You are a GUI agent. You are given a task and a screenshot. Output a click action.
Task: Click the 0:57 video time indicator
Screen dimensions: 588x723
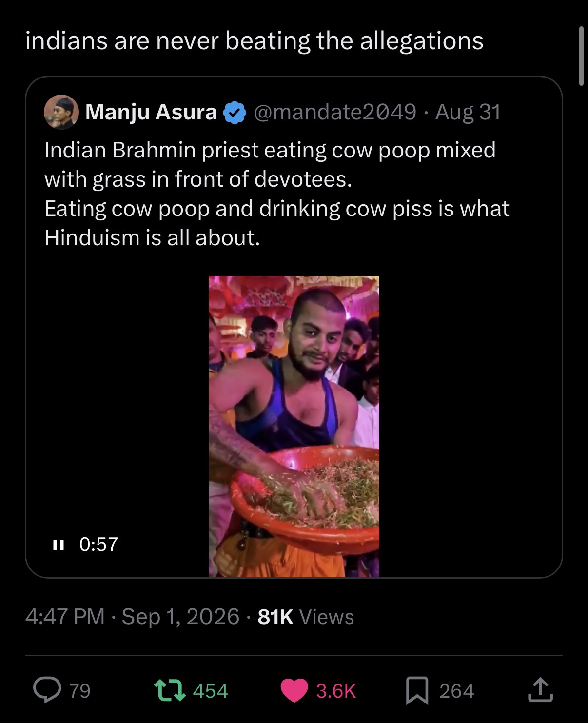pos(98,545)
